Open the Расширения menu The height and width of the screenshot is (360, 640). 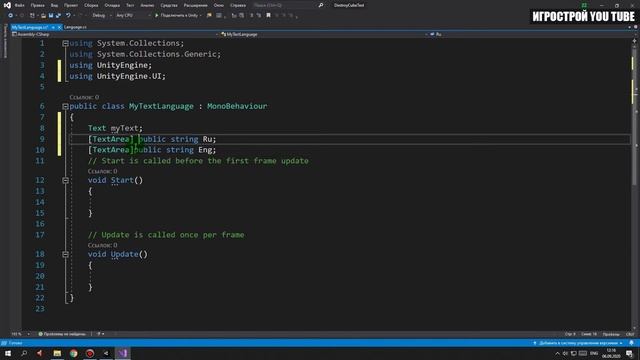coord(196,5)
